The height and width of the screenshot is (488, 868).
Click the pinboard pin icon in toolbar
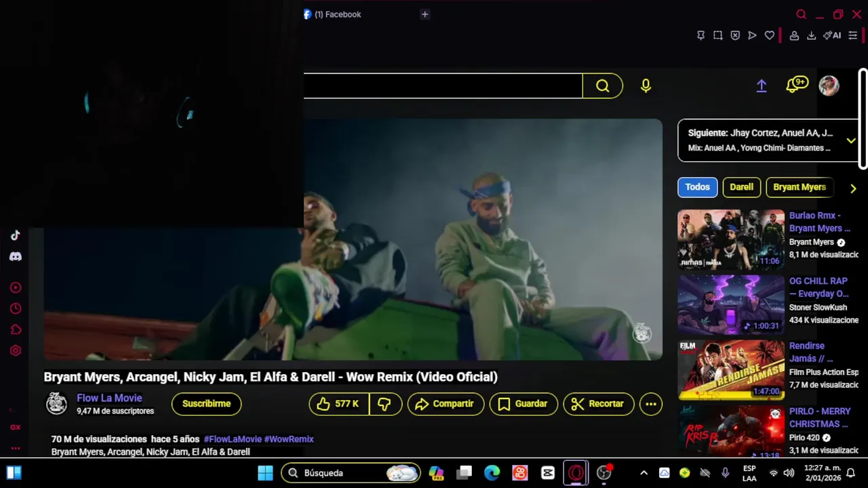701,35
